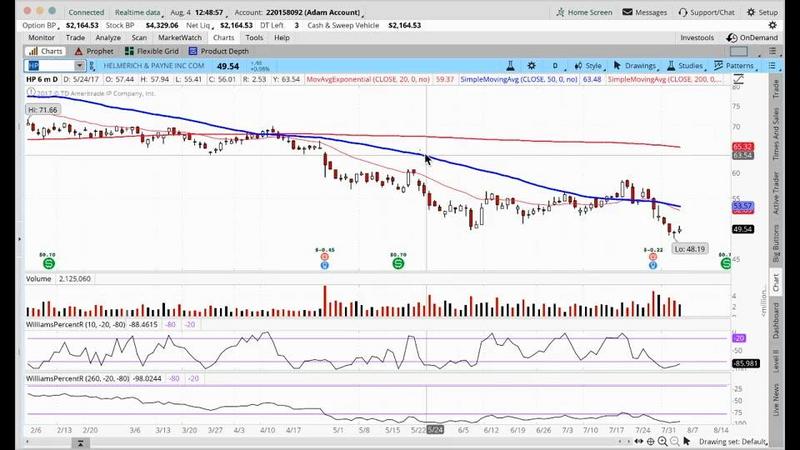Select the main Charts tab
The height and width of the screenshot is (450, 800).
[x=223, y=38]
